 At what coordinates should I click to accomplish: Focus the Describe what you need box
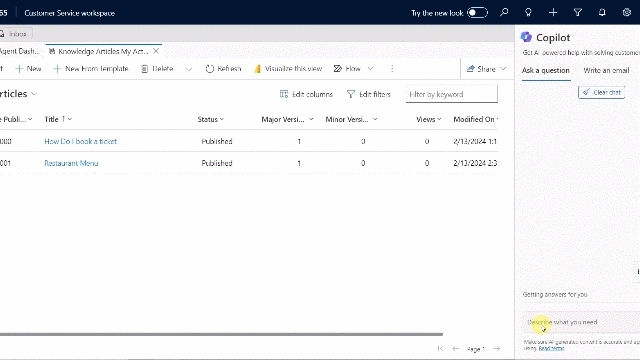(581, 322)
